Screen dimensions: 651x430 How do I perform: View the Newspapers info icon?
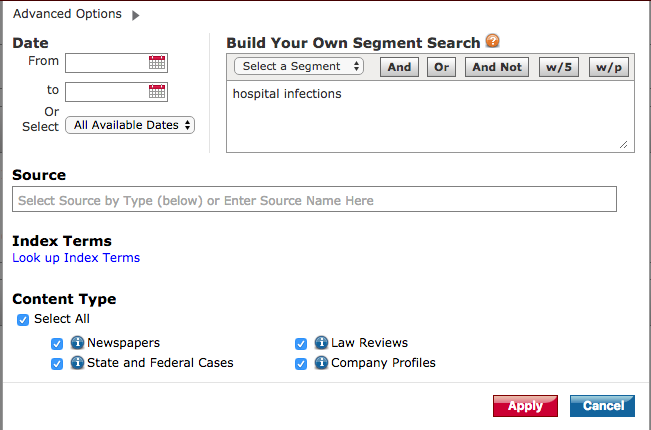pyautogui.click(x=77, y=342)
